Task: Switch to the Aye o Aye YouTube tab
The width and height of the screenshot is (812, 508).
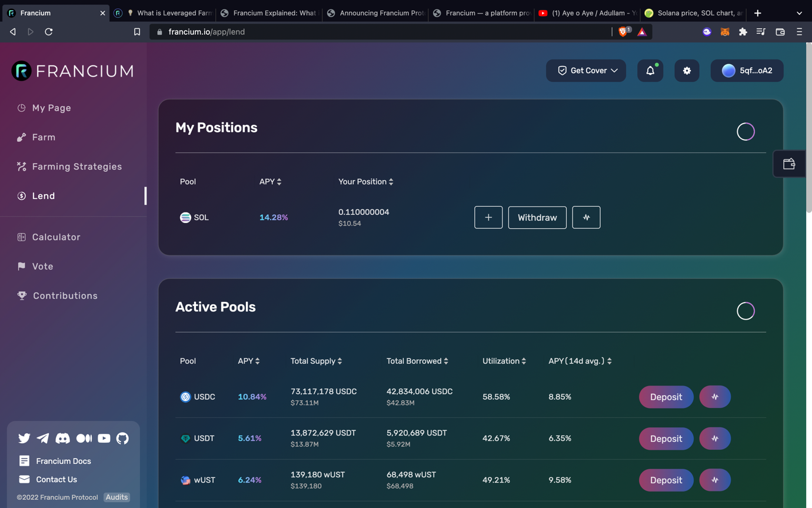Action: 587,13
